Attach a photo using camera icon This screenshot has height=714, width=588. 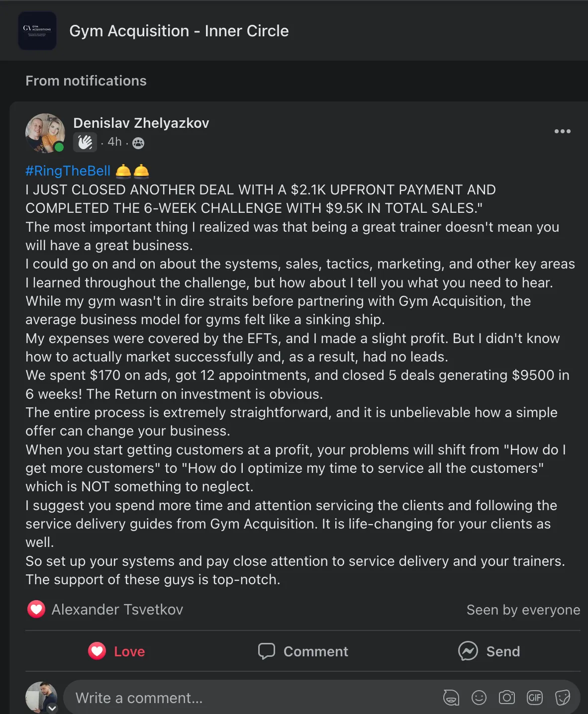(x=506, y=698)
